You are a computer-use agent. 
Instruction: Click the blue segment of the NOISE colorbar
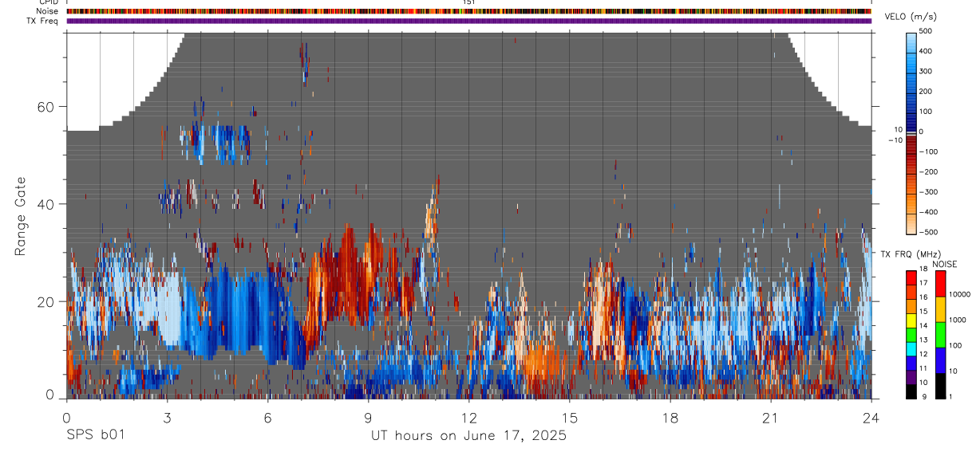(x=939, y=360)
